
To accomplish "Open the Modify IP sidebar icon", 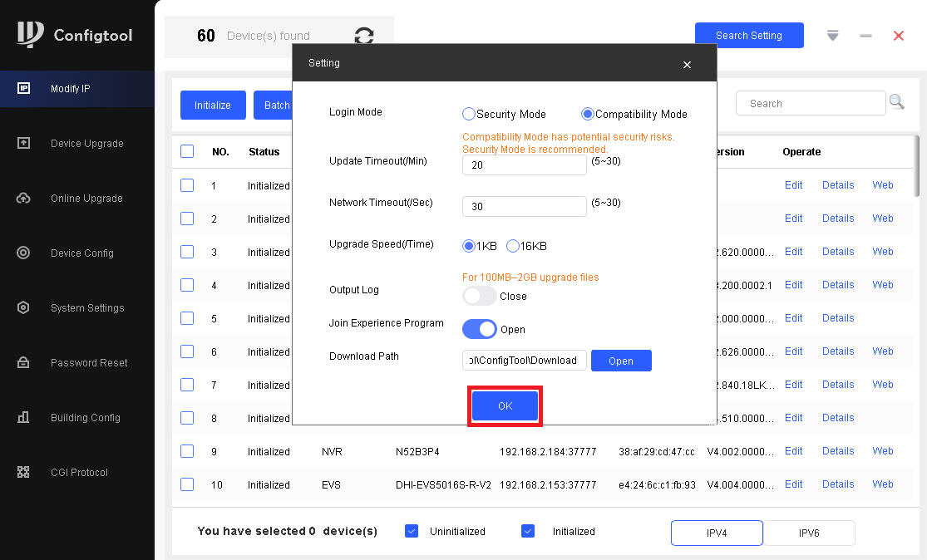I will [x=24, y=89].
